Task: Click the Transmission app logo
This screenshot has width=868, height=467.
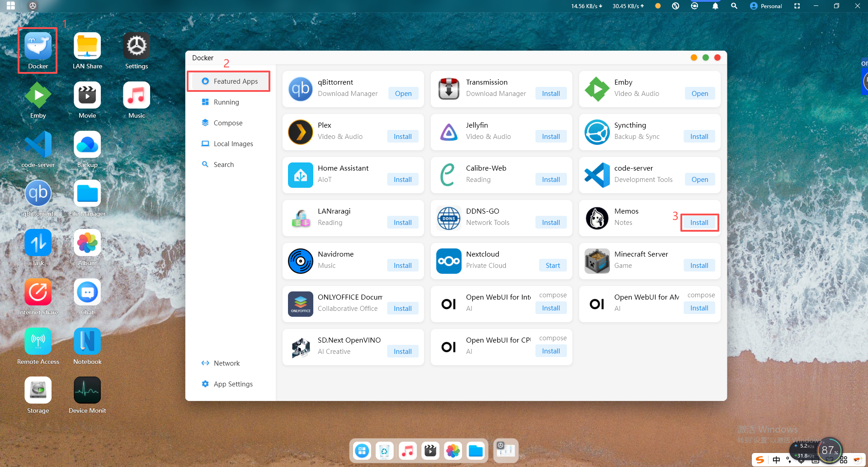Action: (449, 89)
